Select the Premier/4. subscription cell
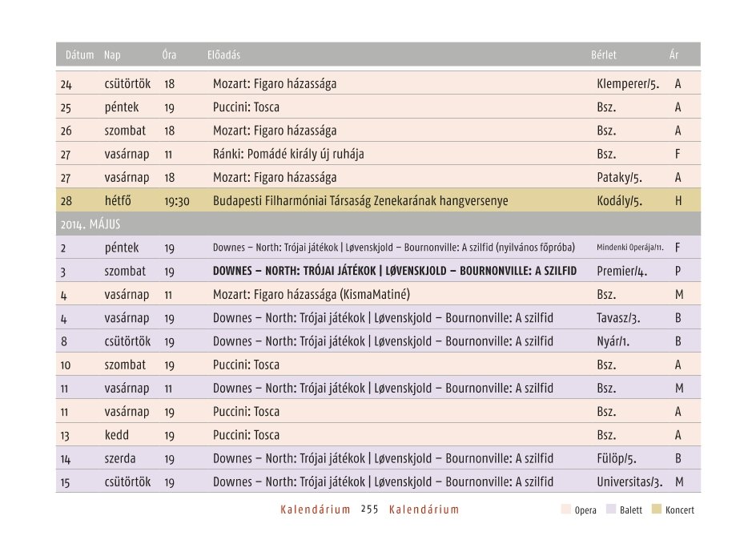756x544 pixels. (x=621, y=271)
